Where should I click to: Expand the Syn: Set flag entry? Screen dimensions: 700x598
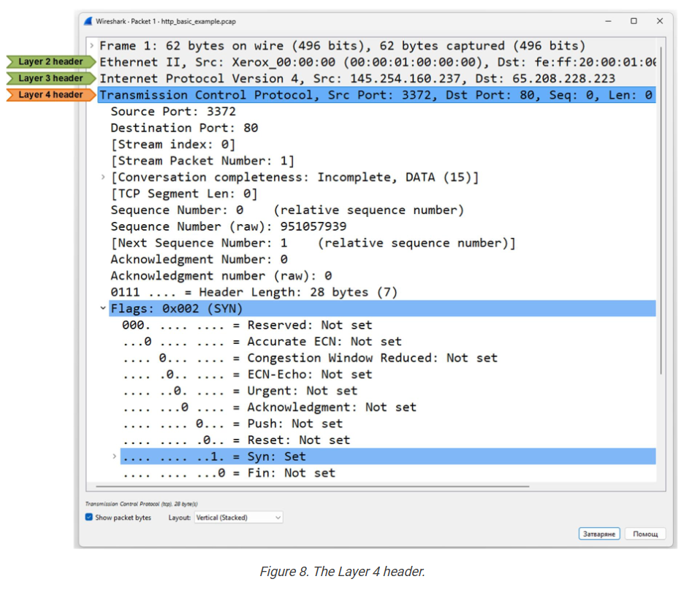(115, 456)
